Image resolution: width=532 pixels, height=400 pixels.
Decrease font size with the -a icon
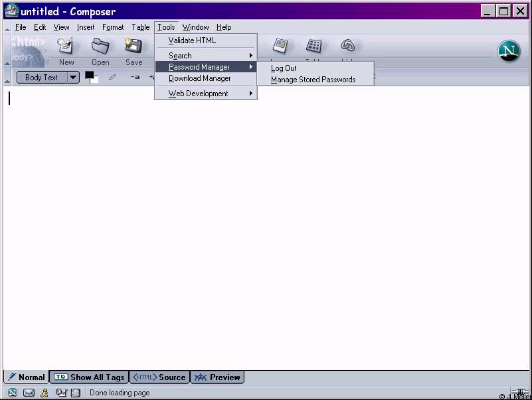(135, 77)
